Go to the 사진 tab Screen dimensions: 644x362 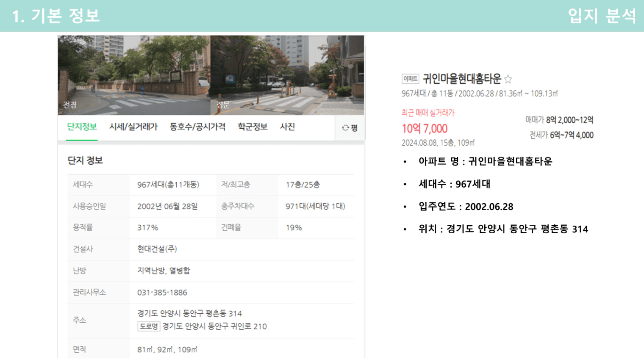click(287, 127)
